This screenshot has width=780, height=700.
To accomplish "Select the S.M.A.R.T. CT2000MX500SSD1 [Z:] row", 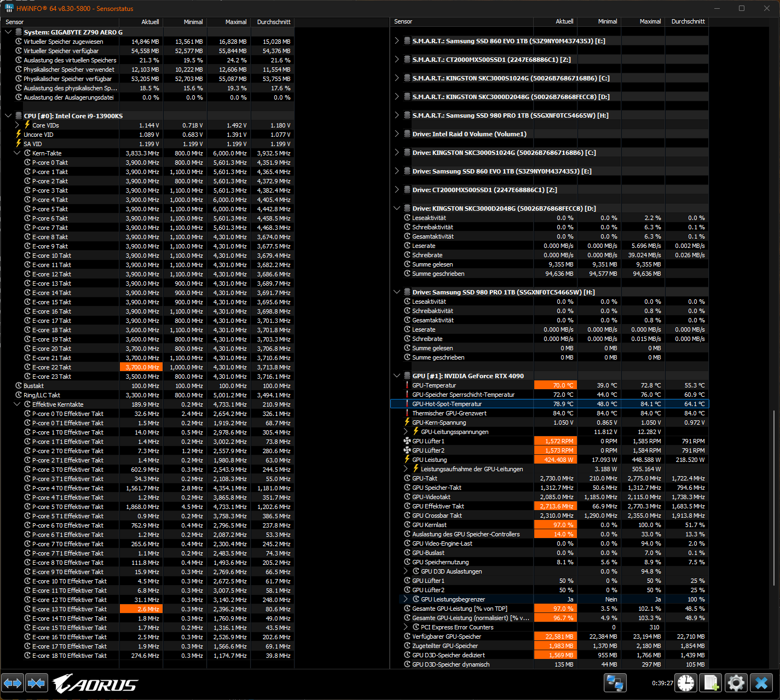I will 550,60.
